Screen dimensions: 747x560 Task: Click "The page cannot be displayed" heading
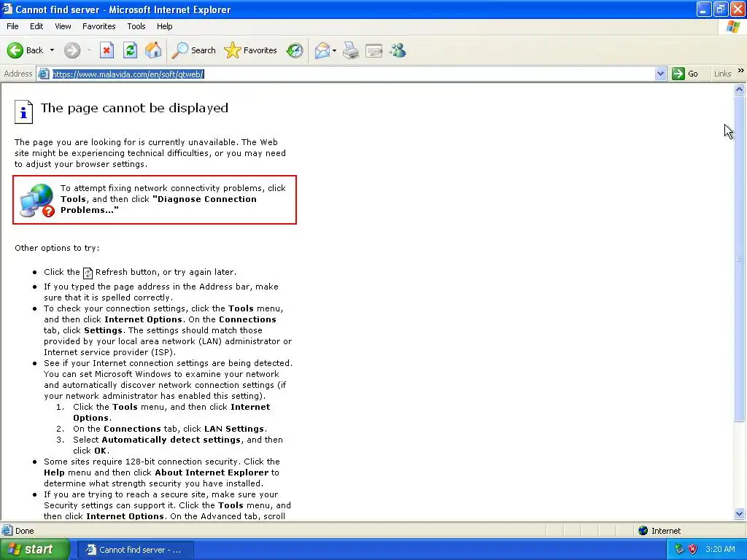[x=134, y=108]
